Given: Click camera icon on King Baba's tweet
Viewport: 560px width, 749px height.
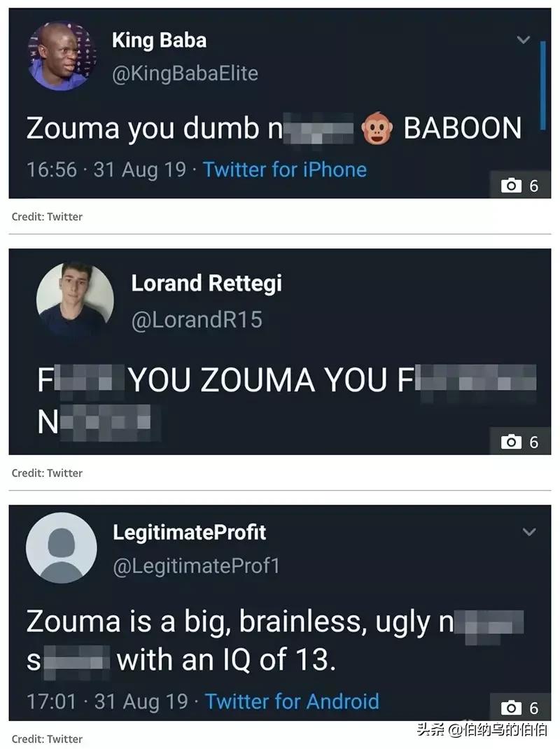Looking at the screenshot, I should pos(512,185).
